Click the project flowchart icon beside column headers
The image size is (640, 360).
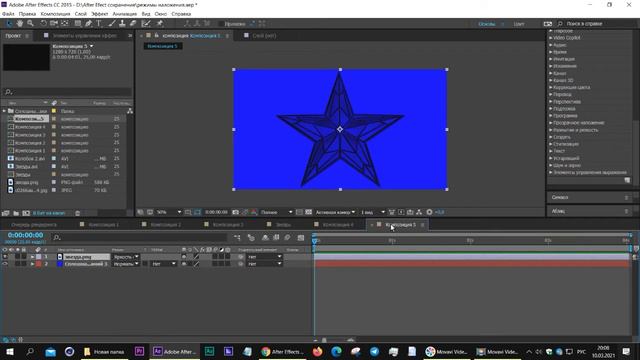click(x=130, y=111)
